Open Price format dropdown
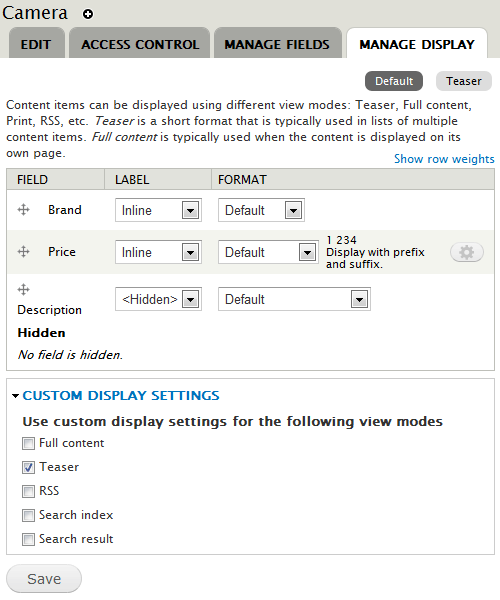Screen dimensions: 500x600 pos(268,252)
